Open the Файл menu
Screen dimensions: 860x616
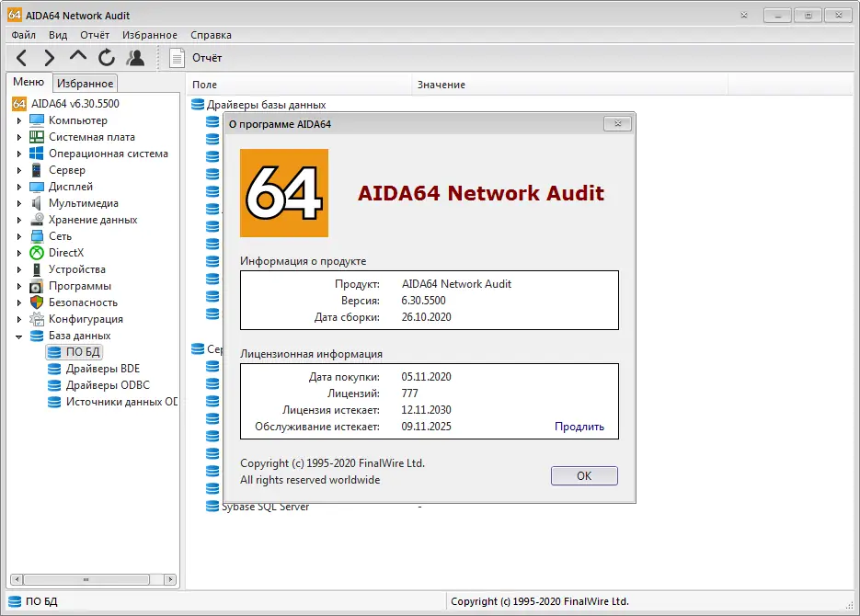[24, 35]
